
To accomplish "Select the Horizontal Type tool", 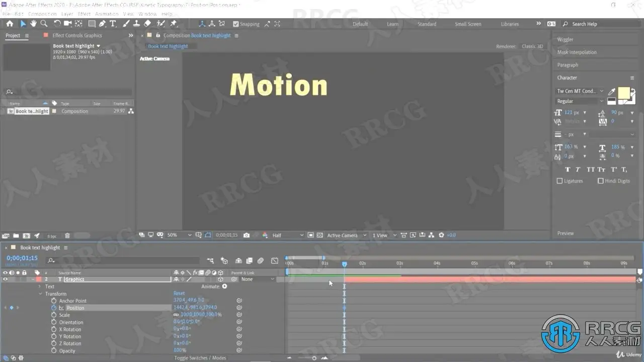I will click(113, 24).
